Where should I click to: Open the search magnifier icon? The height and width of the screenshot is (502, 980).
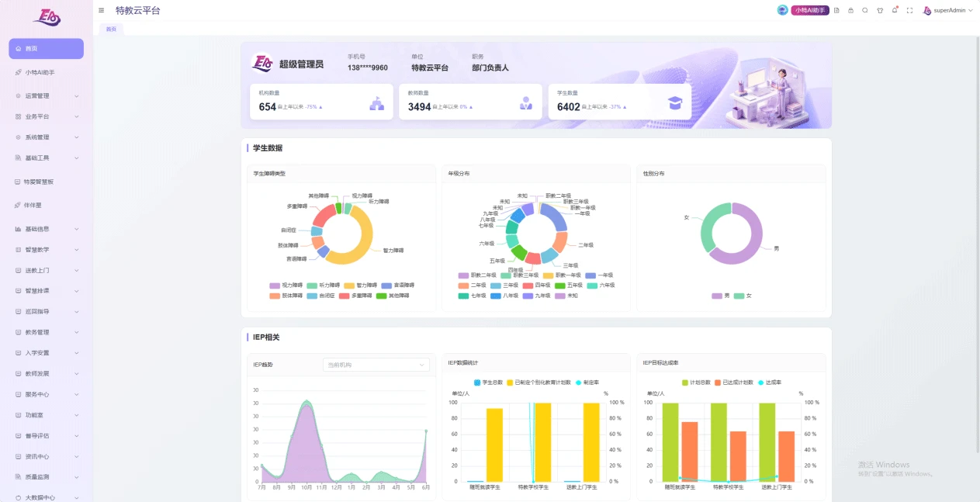click(865, 10)
